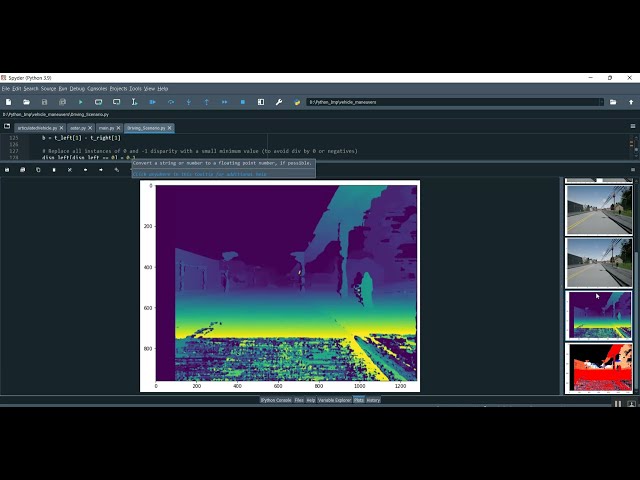Select the Driving_Scenario.py tab
Screen dimensions: 640x480
pyautogui.click(x=146, y=128)
